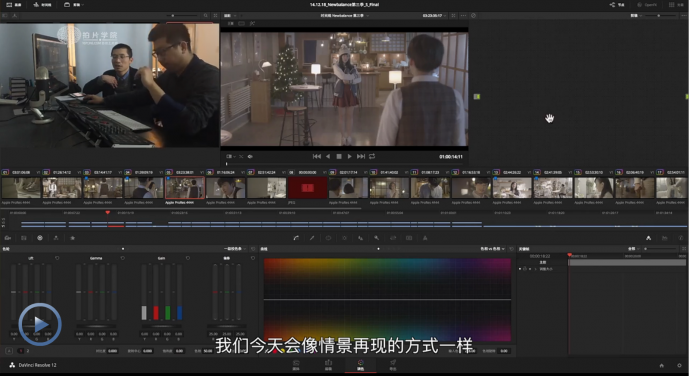Screen dimensions: 690x376
Task: Expand the corrector row in keyframes
Action: point(536,269)
